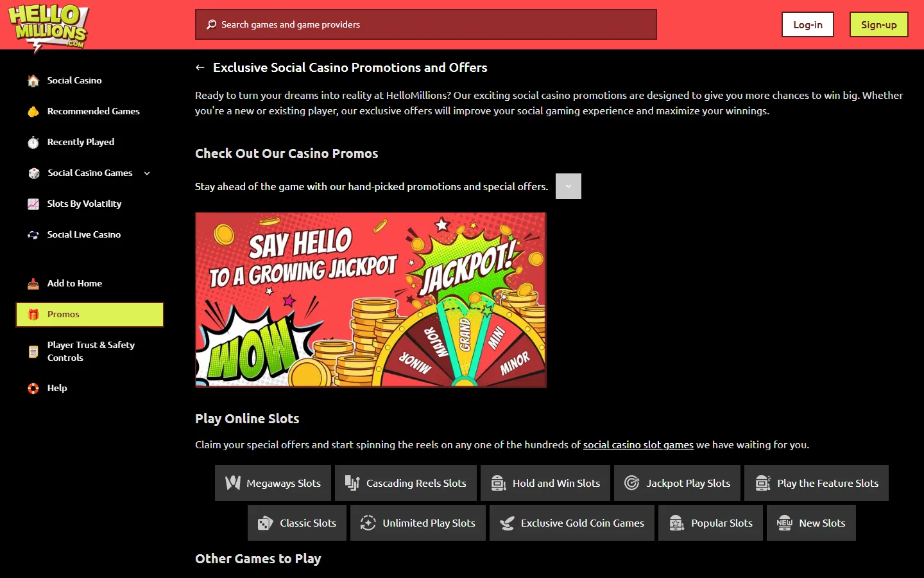Select the Classic Slots dice icon
Image resolution: width=924 pixels, height=578 pixels.
point(265,523)
